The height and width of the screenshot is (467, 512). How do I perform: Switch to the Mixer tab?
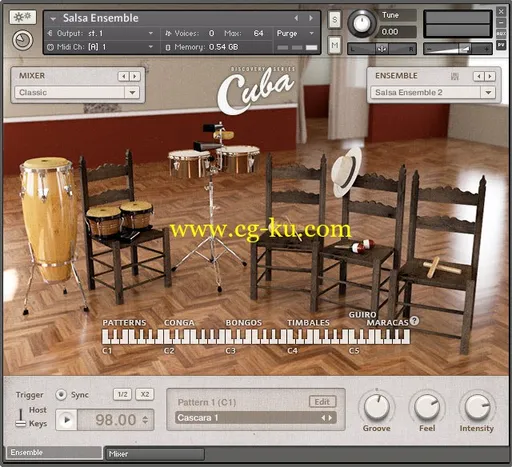[x=155, y=454]
